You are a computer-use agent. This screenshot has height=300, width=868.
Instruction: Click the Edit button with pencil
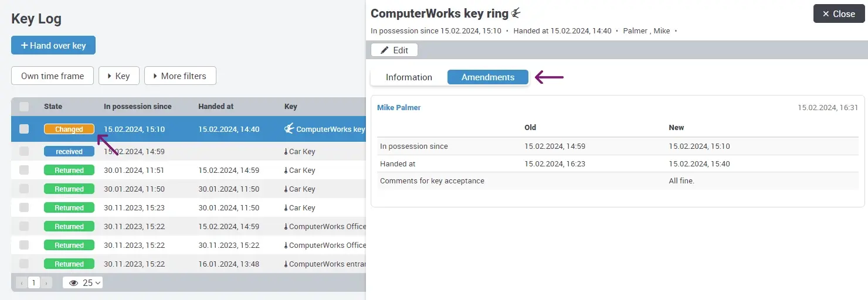(394, 50)
